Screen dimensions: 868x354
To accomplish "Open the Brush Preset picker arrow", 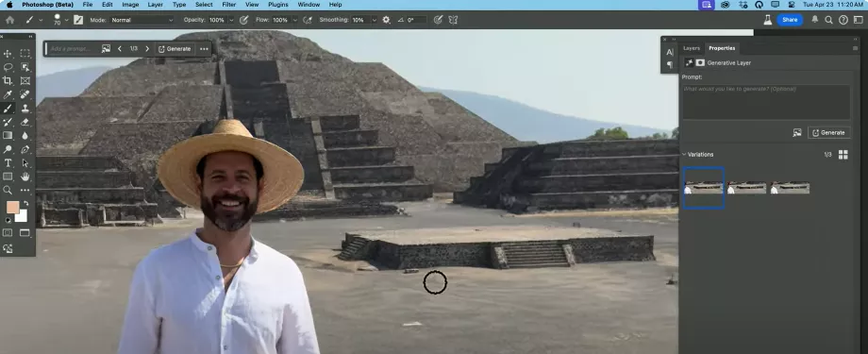I will point(67,20).
